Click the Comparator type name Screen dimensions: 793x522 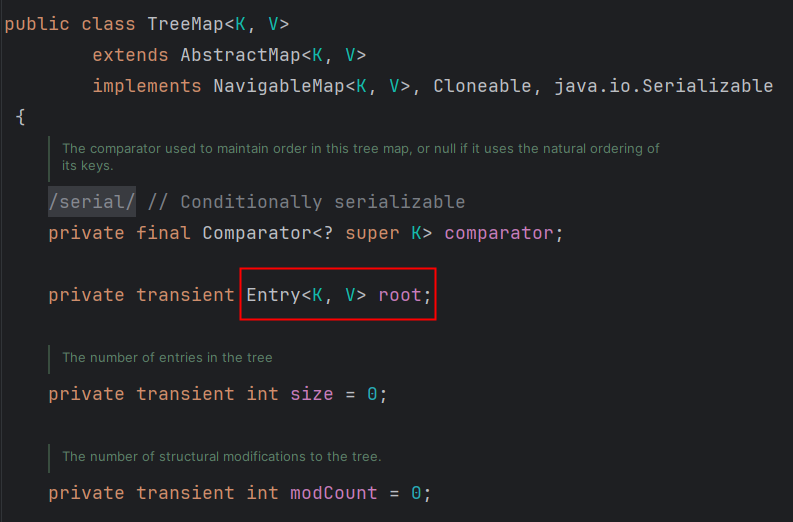click(257, 233)
